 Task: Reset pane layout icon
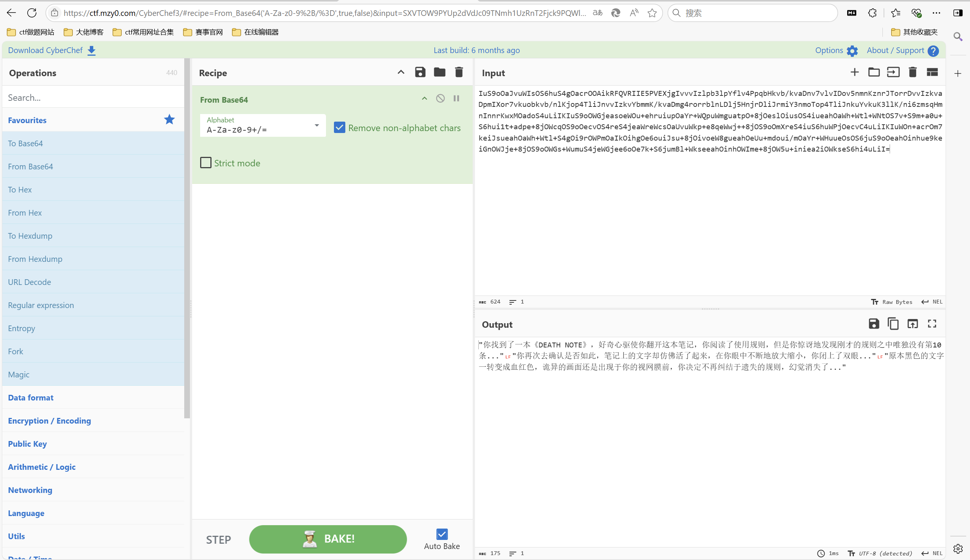click(x=932, y=72)
